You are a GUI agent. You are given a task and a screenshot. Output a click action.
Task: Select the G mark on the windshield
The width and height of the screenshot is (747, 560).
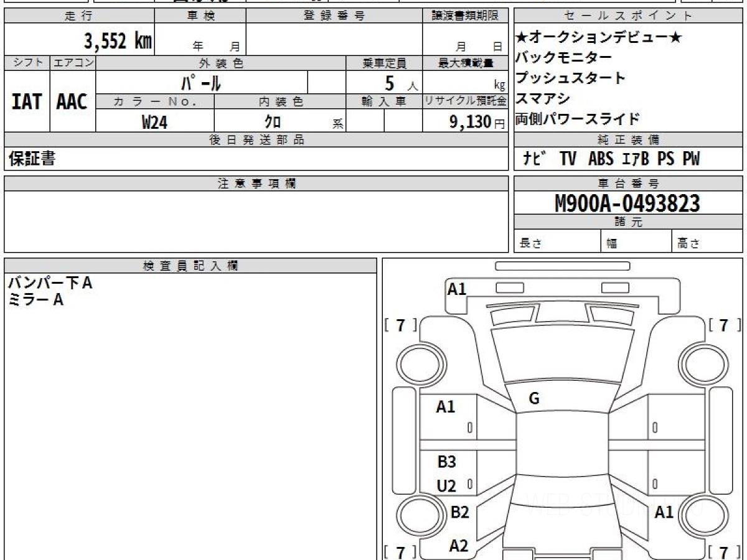[533, 399]
